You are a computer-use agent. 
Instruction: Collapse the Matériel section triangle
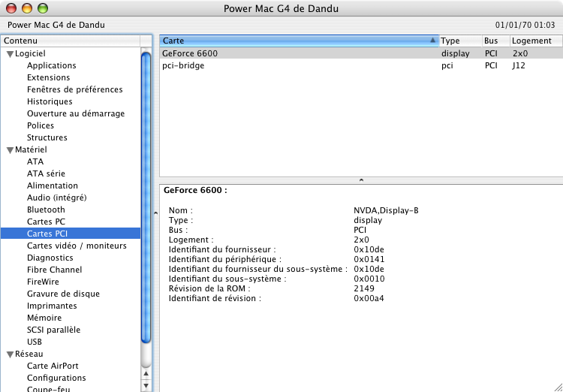click(10, 150)
